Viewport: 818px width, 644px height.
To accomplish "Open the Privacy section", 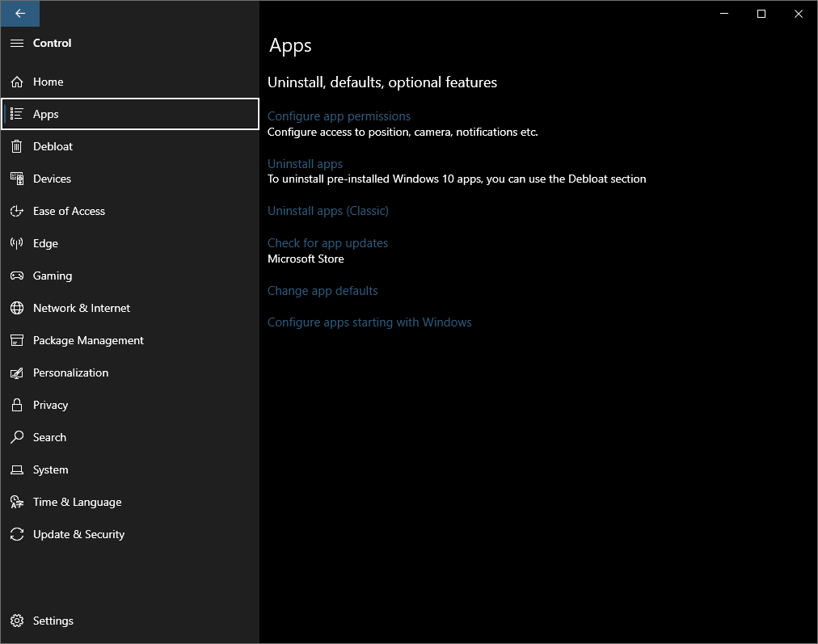I will pyautogui.click(x=130, y=405).
